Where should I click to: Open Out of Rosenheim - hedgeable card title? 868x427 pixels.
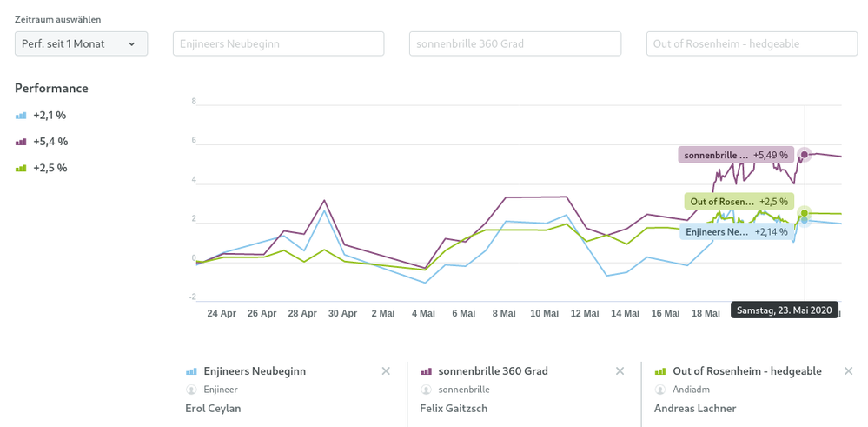click(746, 371)
